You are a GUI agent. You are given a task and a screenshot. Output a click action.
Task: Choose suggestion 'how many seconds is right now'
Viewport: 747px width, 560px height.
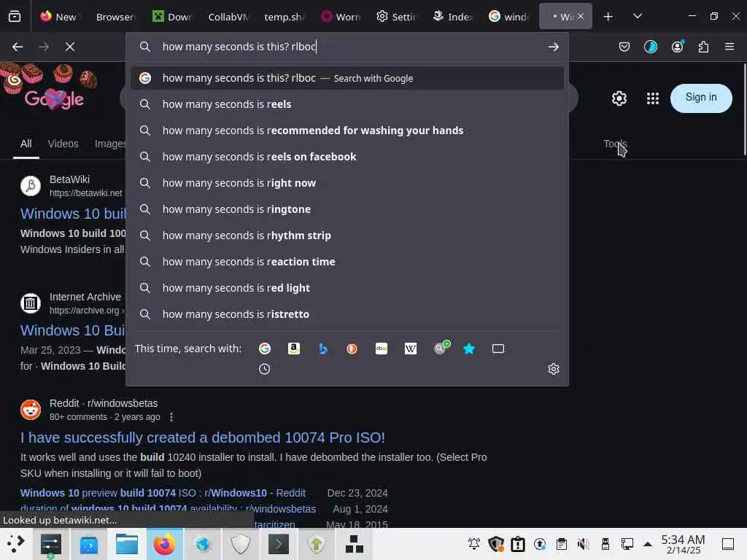tap(347, 183)
